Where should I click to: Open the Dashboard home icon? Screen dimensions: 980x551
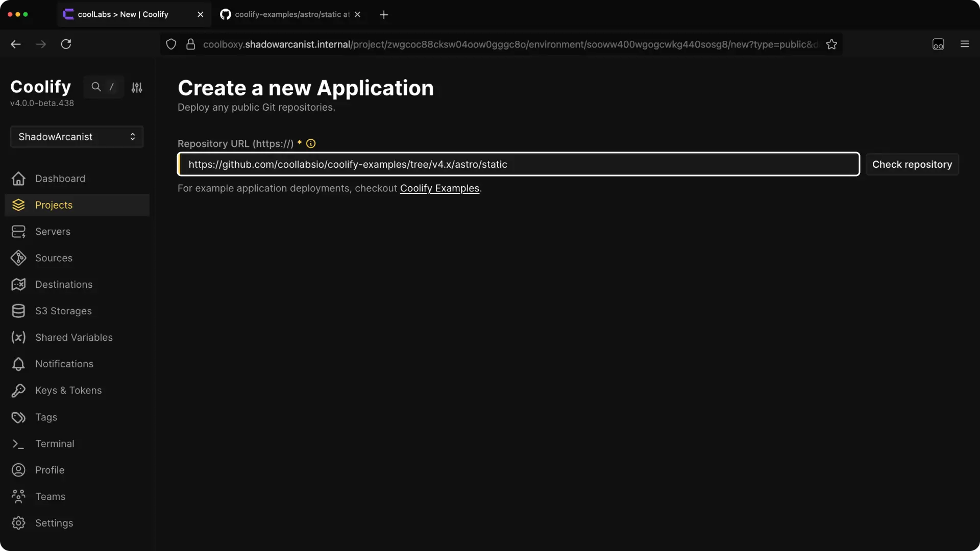18,179
